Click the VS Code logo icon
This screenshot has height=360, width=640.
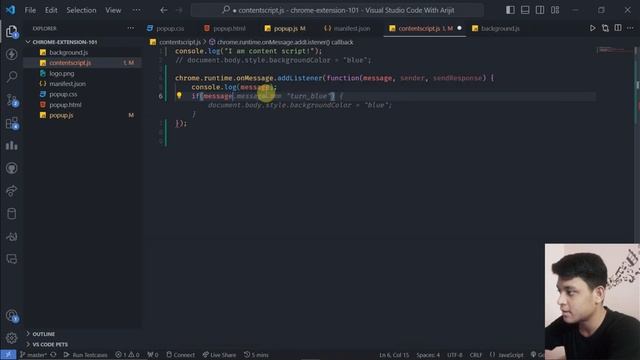point(11,10)
